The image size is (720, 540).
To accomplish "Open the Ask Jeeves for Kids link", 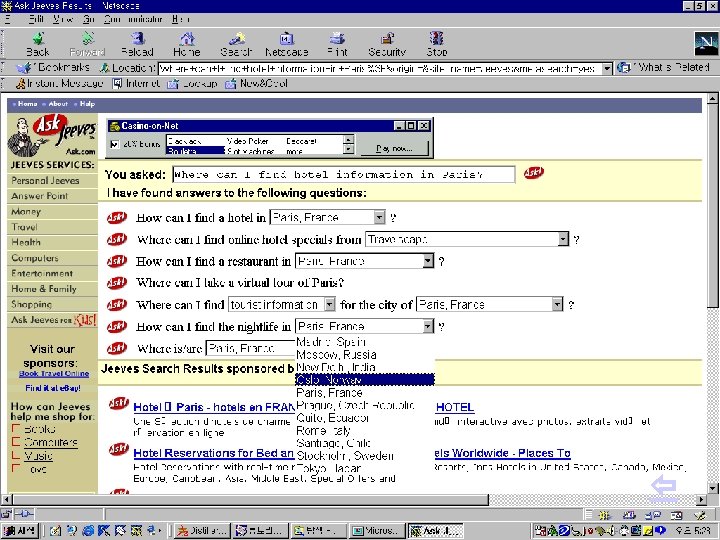I will tap(53, 320).
